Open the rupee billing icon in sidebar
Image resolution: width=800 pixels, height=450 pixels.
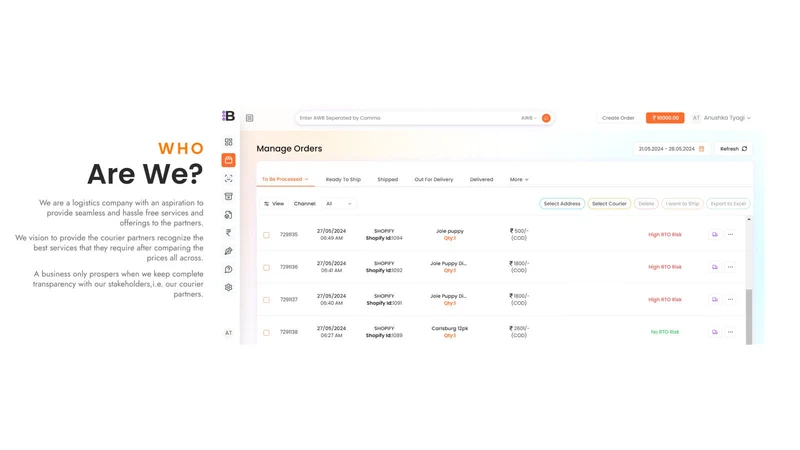coord(229,233)
